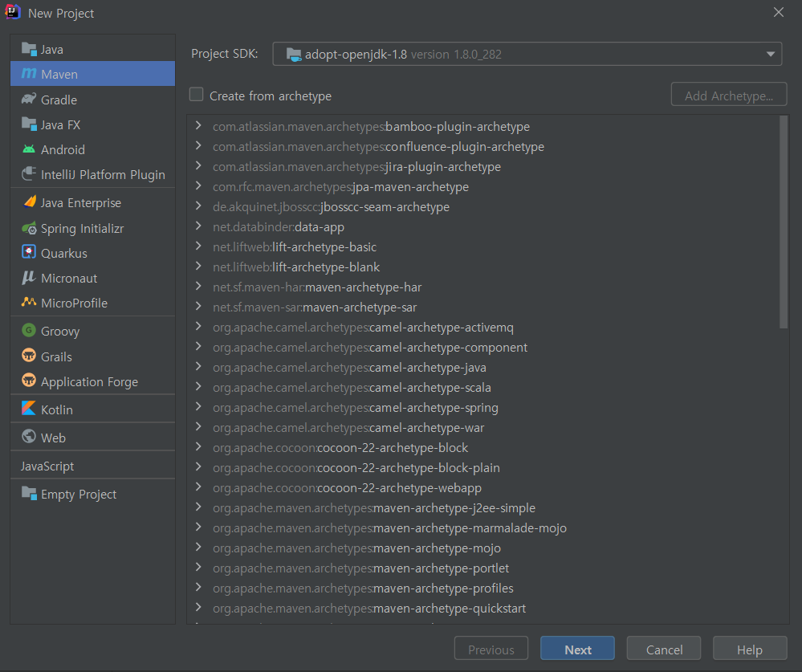Click the Kotlin K icon

pyautogui.click(x=29, y=409)
